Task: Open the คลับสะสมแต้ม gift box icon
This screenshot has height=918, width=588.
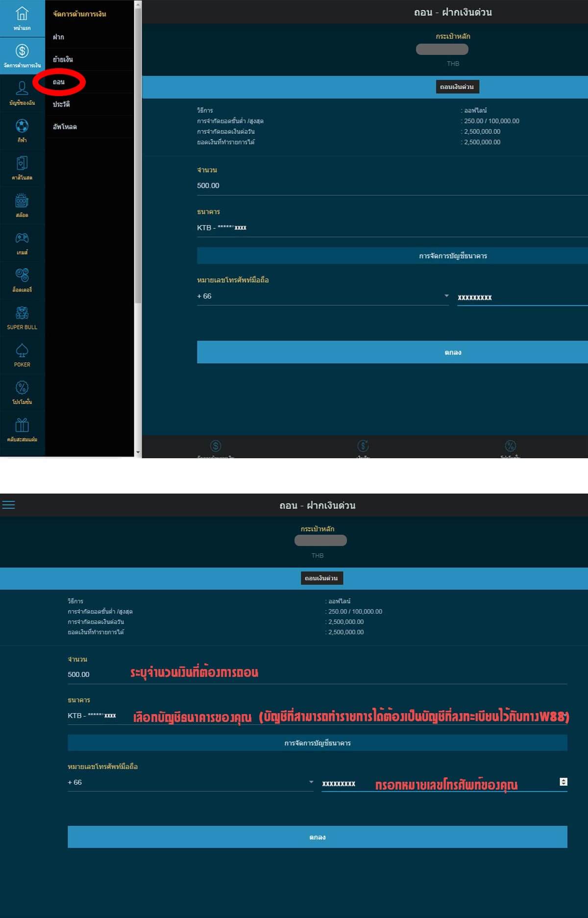Action: tap(22, 425)
